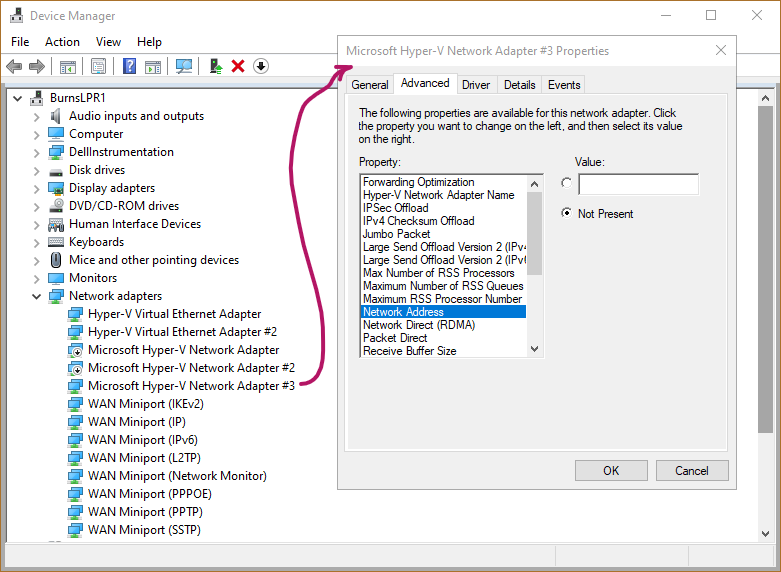781x572 pixels.
Task: Click the Disk drives icon
Action: pyautogui.click(x=56, y=172)
